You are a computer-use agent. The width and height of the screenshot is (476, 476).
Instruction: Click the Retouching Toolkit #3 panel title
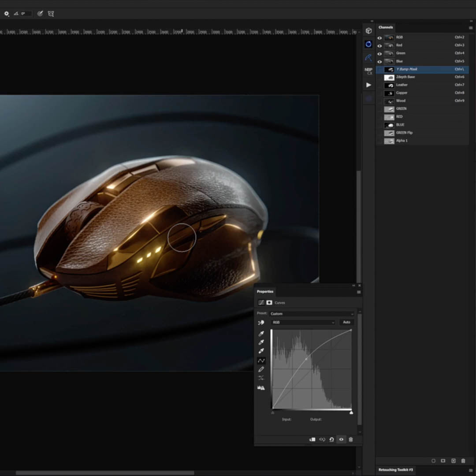[395, 470]
